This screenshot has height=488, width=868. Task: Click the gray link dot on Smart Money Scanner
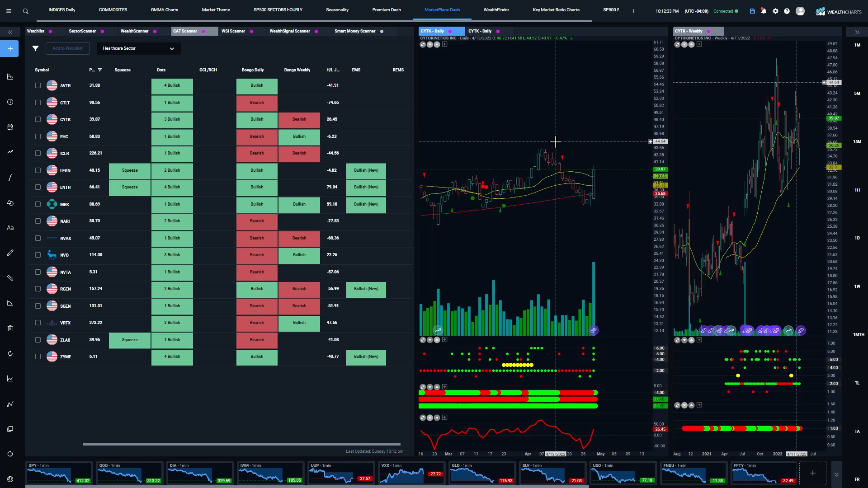pyautogui.click(x=382, y=32)
